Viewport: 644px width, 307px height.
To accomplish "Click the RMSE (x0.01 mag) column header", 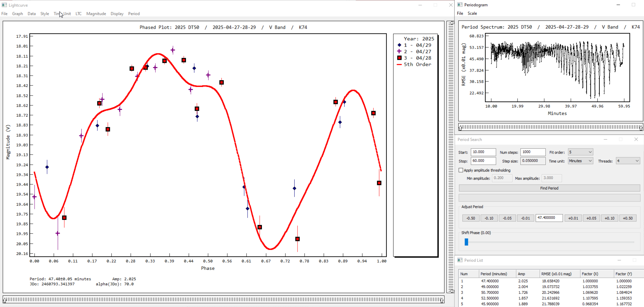I will [x=560, y=274].
